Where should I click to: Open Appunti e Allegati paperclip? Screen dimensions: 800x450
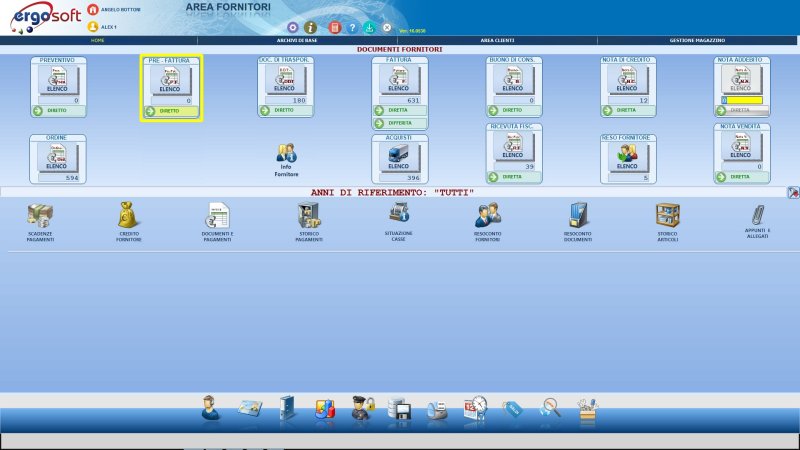pyautogui.click(x=757, y=221)
